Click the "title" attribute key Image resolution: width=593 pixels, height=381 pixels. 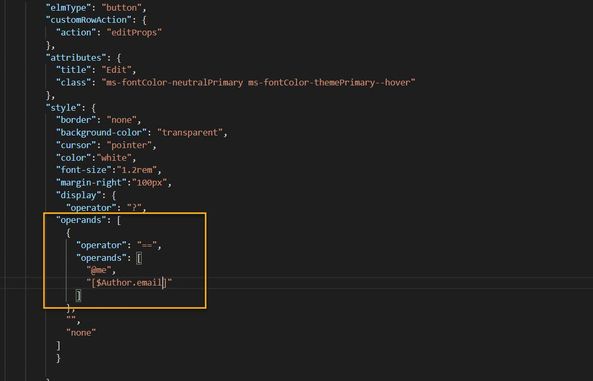pos(73,70)
